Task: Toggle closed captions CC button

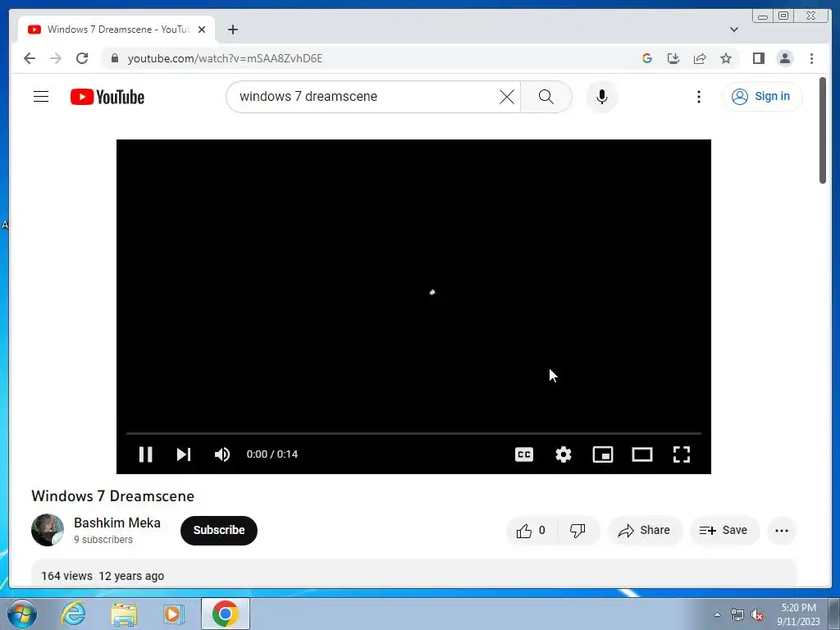Action: coord(524,454)
